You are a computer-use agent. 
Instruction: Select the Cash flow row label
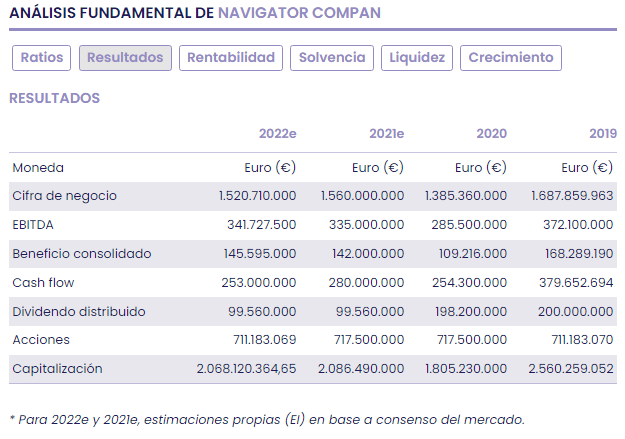44,283
